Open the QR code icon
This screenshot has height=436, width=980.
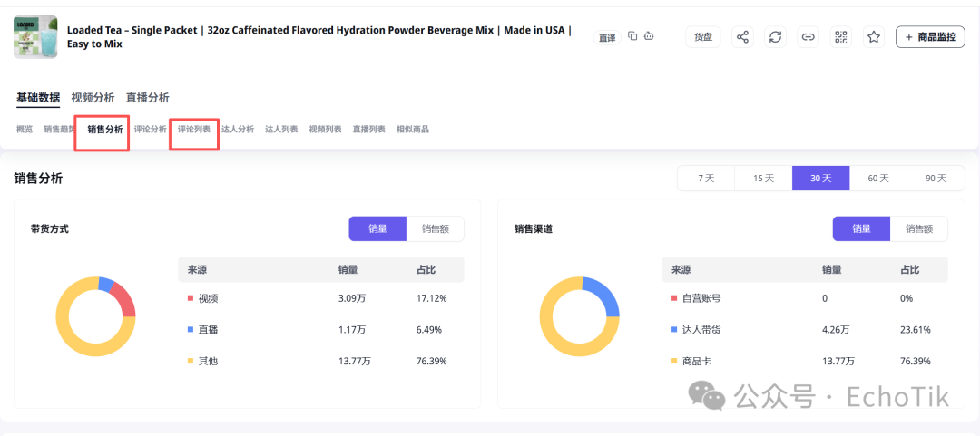click(x=840, y=37)
